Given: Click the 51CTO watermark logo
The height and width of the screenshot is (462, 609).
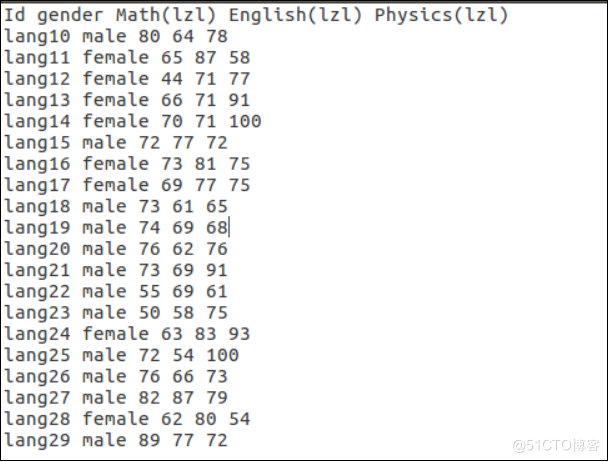Looking at the screenshot, I should (x=555, y=444).
